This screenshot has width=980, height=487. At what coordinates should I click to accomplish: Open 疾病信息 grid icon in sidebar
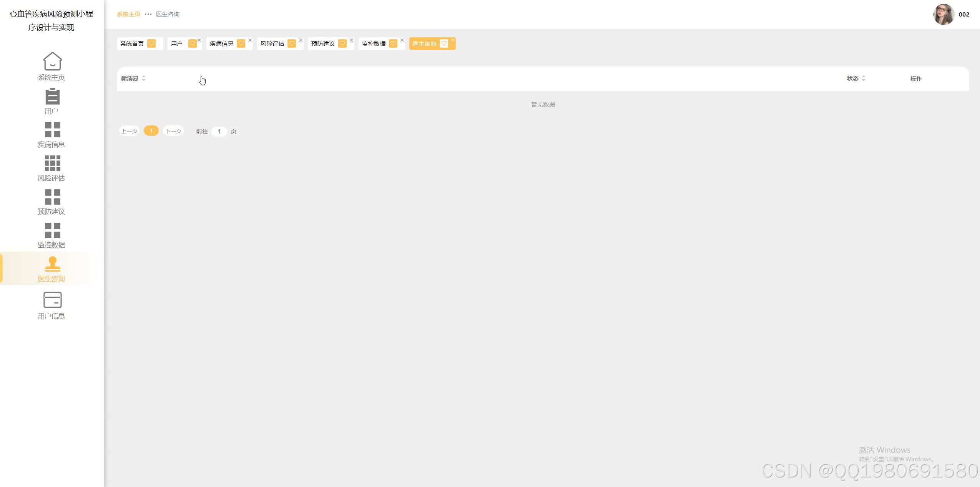tap(52, 130)
